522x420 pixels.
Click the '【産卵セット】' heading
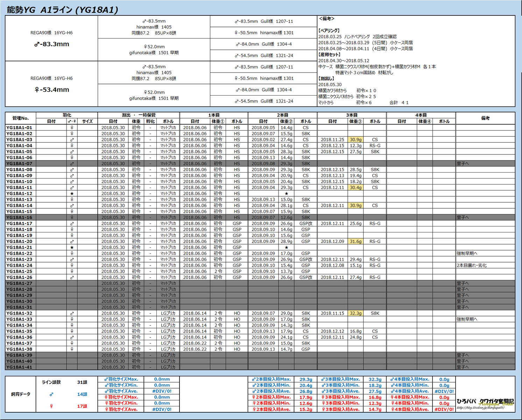329,55
